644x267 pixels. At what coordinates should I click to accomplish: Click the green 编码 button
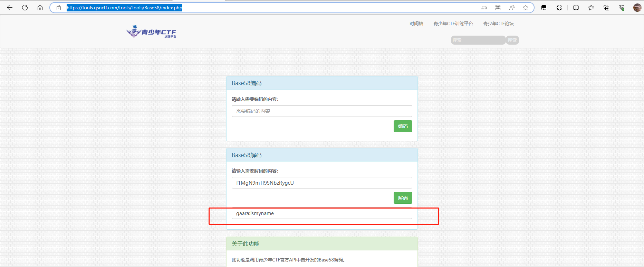[403, 126]
